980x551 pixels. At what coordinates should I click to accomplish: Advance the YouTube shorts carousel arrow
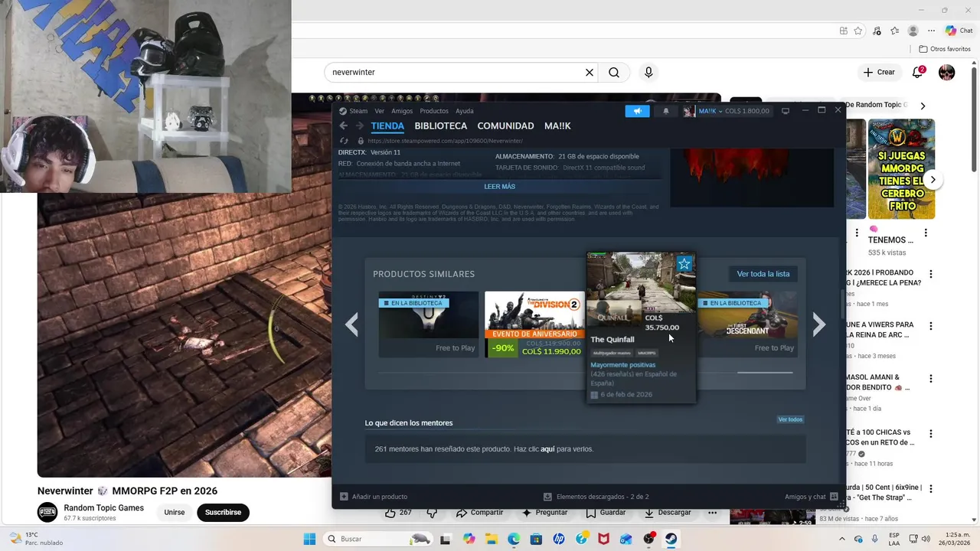click(933, 179)
